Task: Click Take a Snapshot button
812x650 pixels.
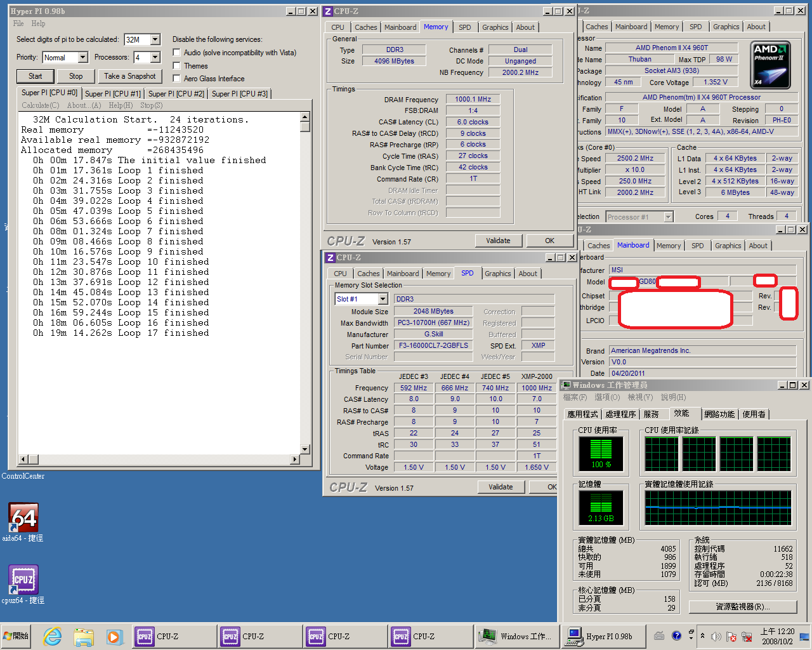Action: coord(129,76)
